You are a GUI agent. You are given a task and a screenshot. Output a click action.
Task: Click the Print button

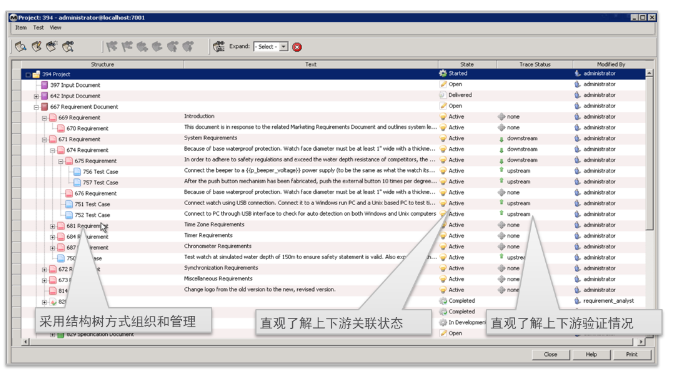[x=631, y=354]
